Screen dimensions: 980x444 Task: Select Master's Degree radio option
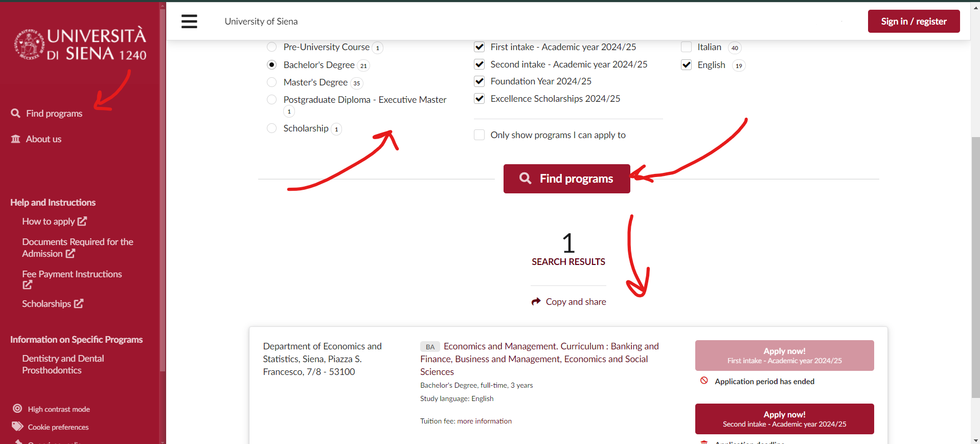click(272, 82)
